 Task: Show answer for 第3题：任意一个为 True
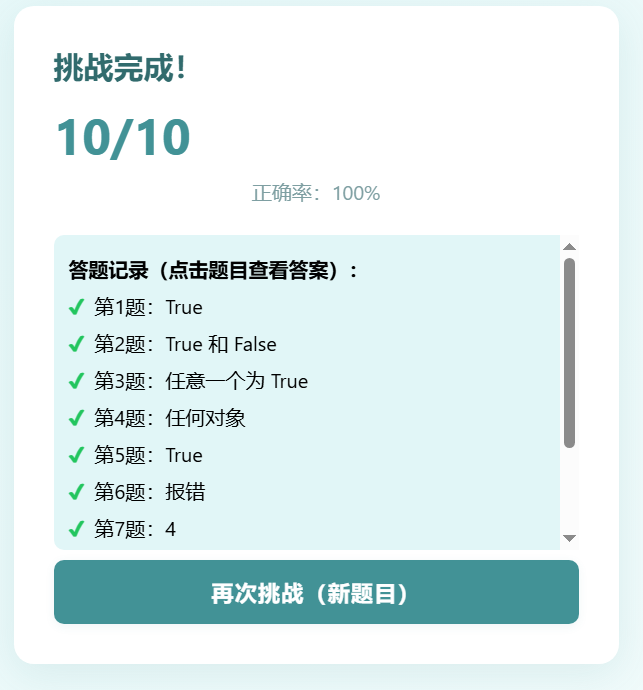tap(201, 382)
